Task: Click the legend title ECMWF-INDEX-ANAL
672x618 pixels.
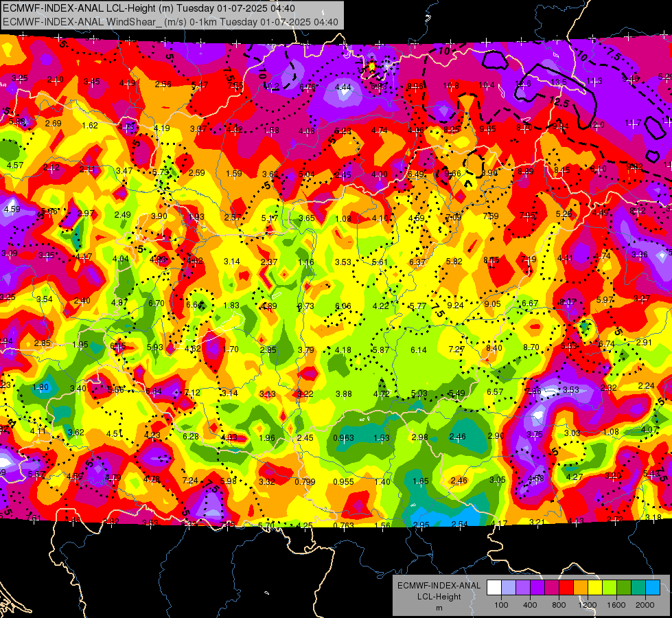Action: [x=439, y=586]
